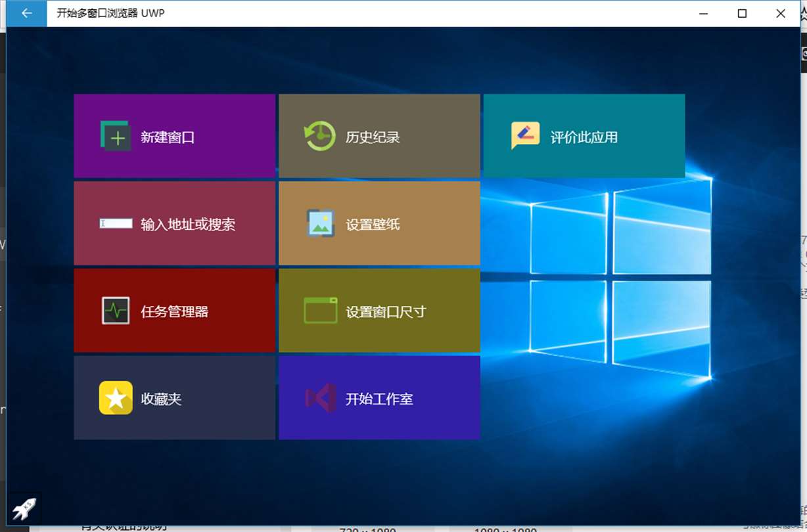The height and width of the screenshot is (532, 807).
Task: Click the task manager monitor icon
Action: point(116,311)
